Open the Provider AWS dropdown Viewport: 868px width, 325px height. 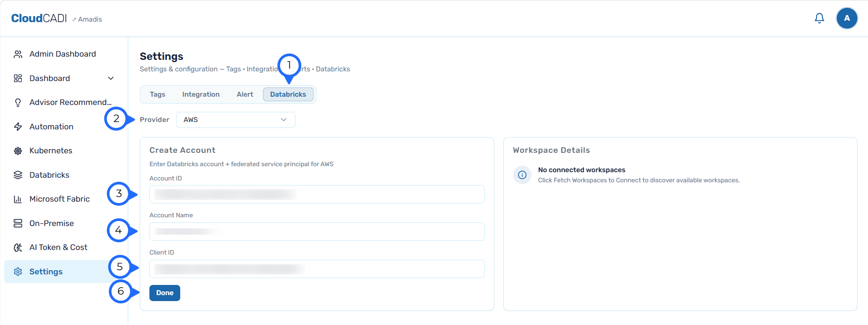pos(236,120)
